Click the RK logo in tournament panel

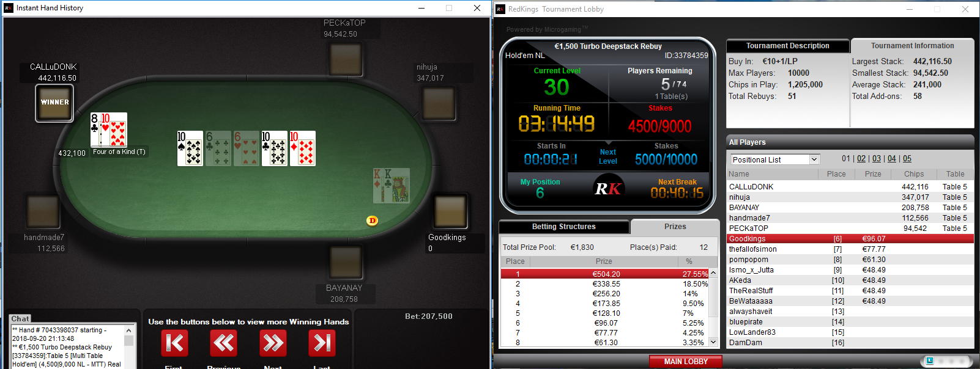click(x=608, y=189)
